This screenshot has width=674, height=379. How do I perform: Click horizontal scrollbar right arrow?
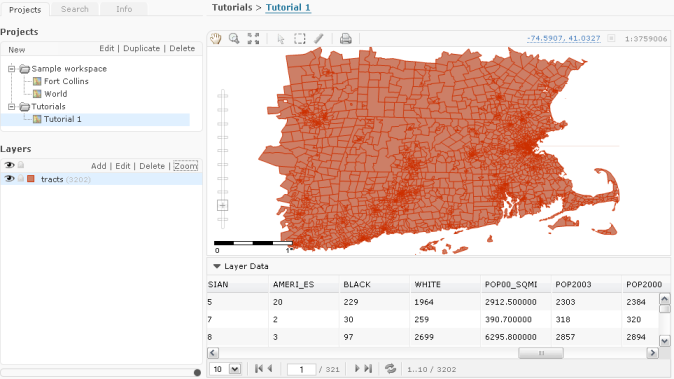pyautogui.click(x=653, y=353)
